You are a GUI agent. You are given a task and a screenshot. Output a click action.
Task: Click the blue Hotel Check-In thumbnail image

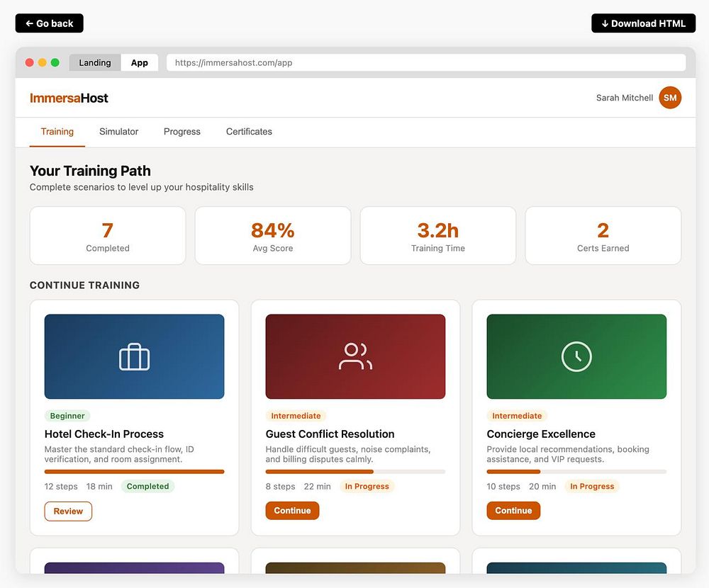click(x=134, y=356)
